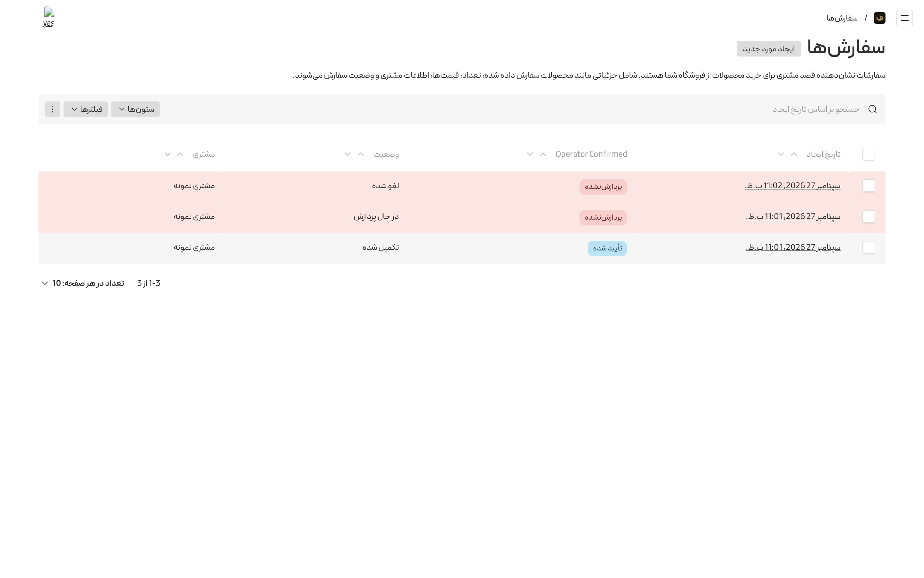Open the order dated 11:02 سپتامبر 27
The image size is (924, 578).
792,186
